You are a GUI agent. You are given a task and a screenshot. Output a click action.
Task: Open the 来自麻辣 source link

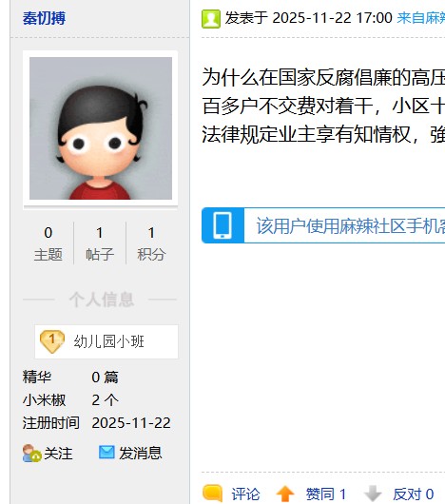[x=421, y=18]
